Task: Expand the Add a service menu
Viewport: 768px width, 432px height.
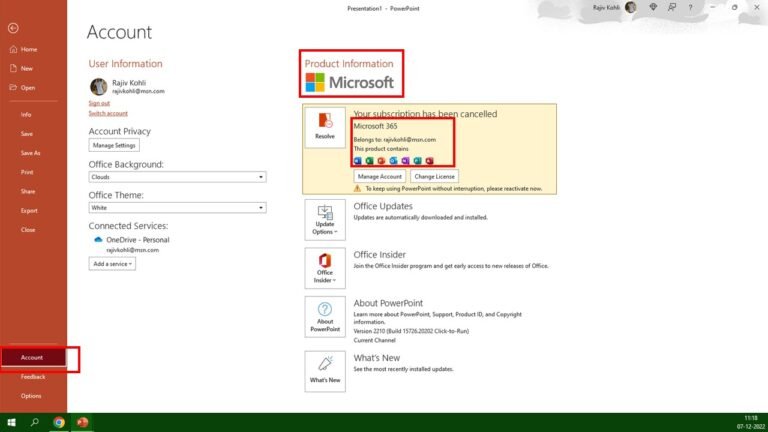Action: [112, 264]
